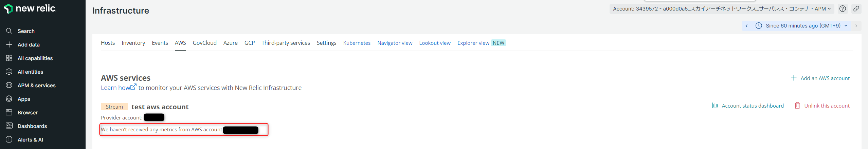This screenshot has width=868, height=149.
Task: Select Apps in the sidebar
Action: click(24, 99)
